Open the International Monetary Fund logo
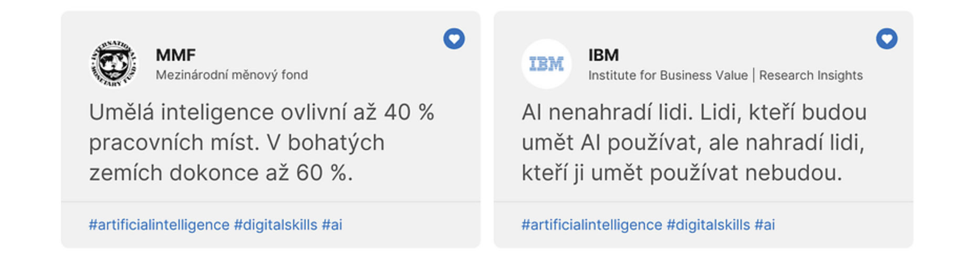The width and height of the screenshot is (980, 260). tap(114, 64)
